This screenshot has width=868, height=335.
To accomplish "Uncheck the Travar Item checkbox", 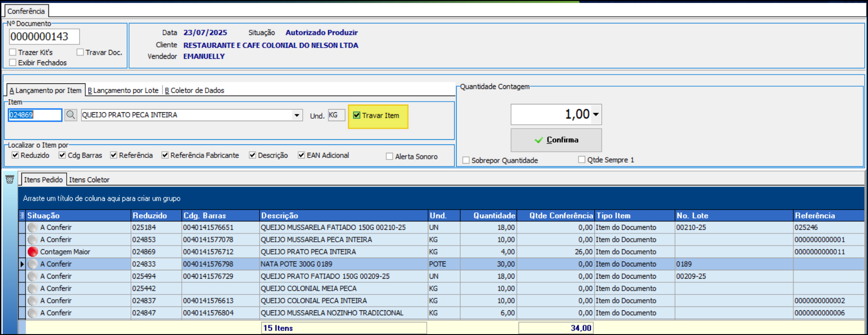I will click(357, 115).
